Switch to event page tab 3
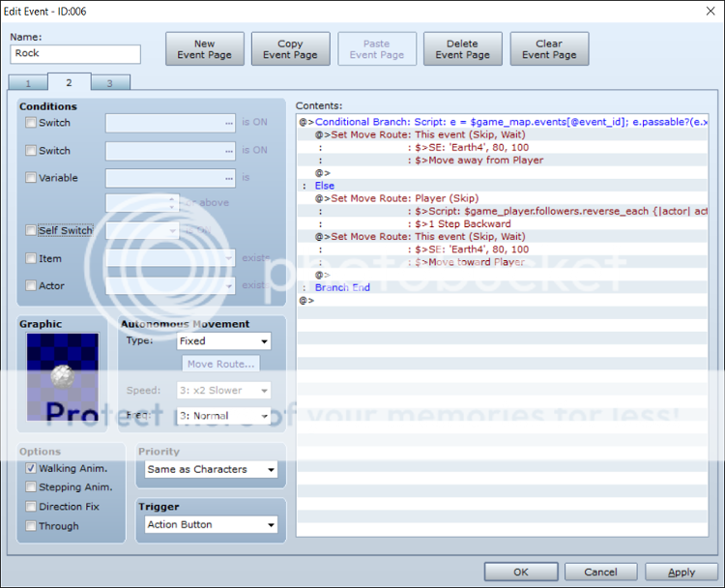Screen dimensions: 725x588 [109, 83]
